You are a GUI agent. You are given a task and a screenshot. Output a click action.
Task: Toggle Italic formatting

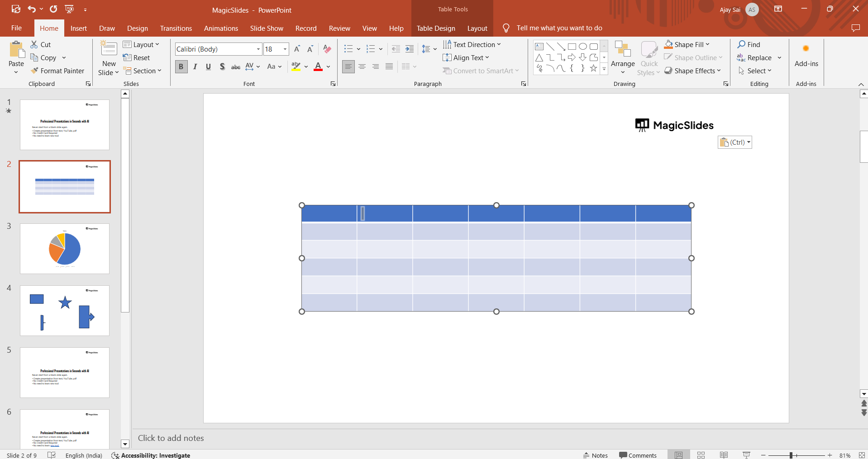195,66
